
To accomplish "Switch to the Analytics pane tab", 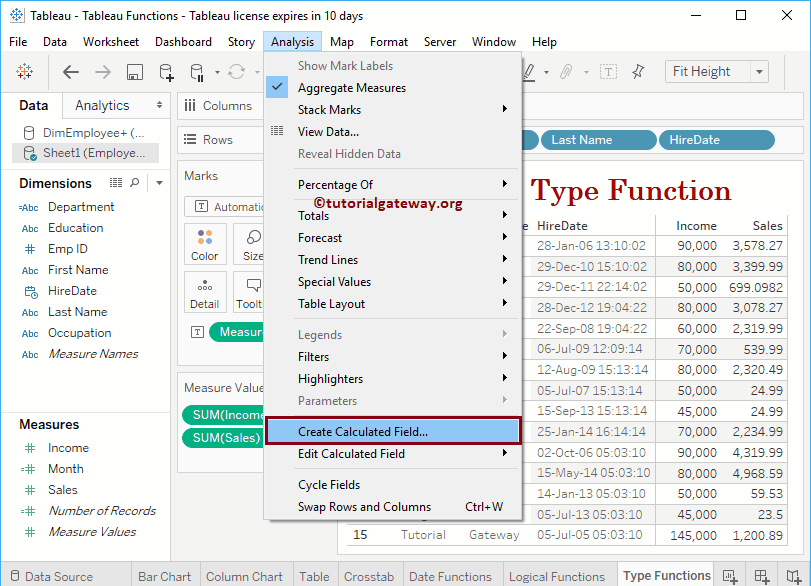I will (105, 104).
